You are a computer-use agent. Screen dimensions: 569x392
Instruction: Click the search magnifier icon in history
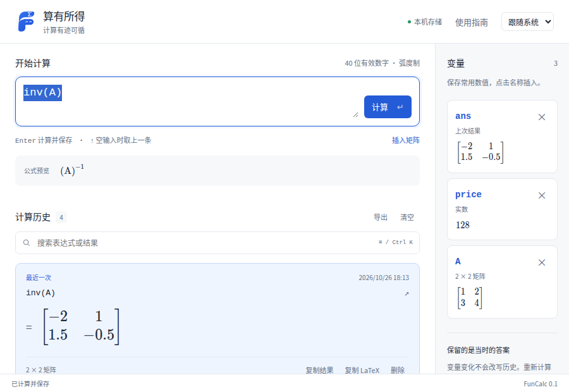[x=27, y=242]
